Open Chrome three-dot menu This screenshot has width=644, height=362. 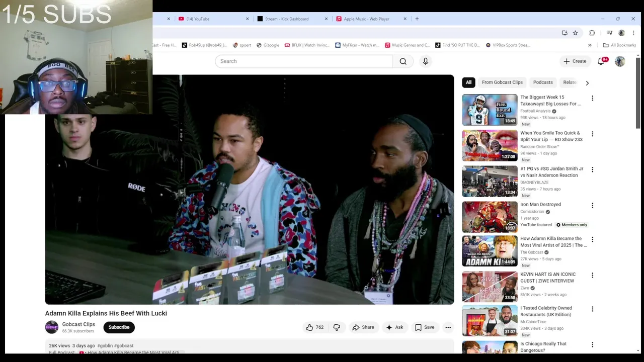pos(633,33)
